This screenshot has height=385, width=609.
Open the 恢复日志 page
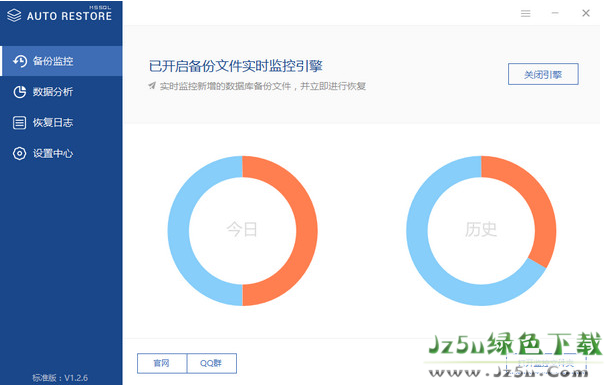(61, 122)
